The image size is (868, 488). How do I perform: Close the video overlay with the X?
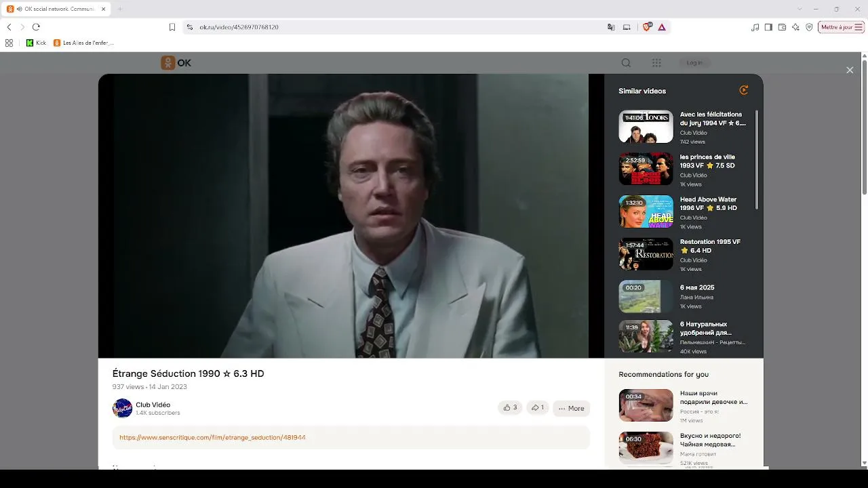[x=850, y=70]
